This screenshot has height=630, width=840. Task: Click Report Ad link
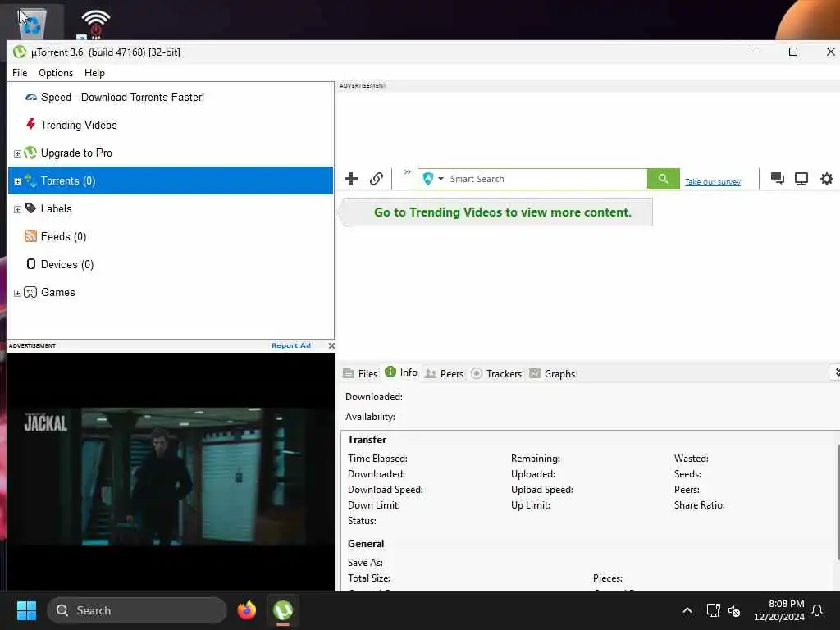[291, 345]
